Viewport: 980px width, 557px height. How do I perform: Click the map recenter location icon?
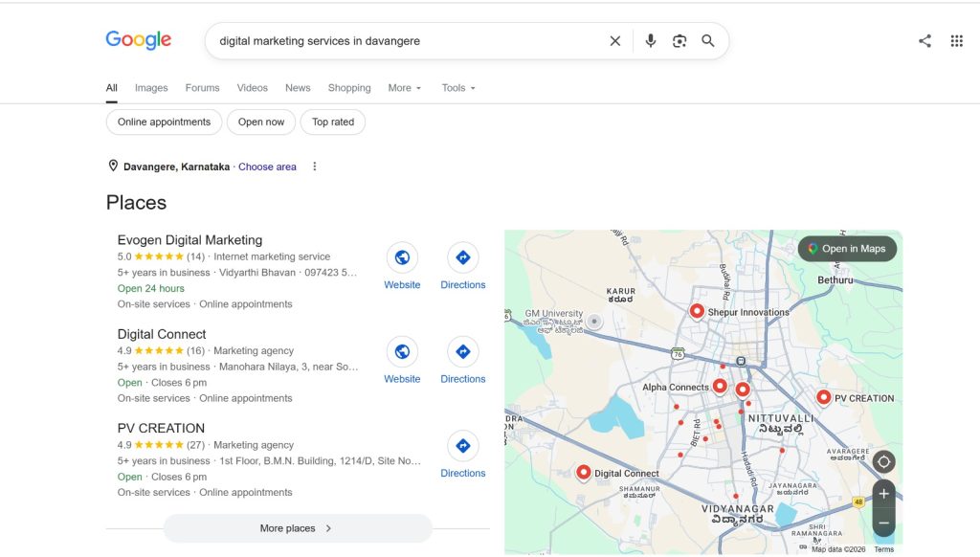pyautogui.click(x=883, y=462)
